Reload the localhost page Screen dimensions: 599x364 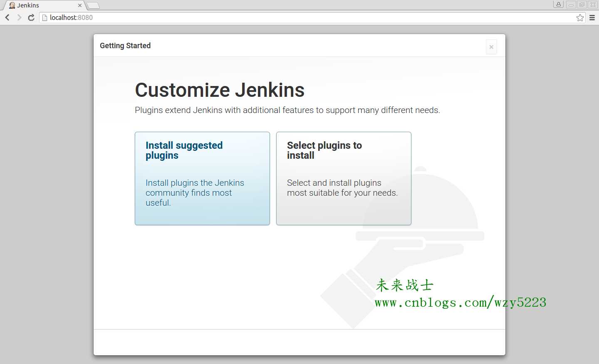pos(31,17)
